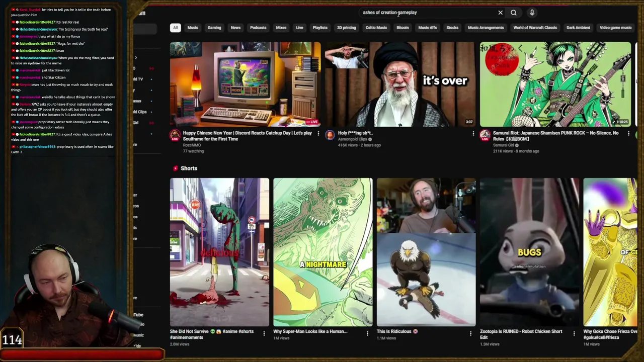Open 'This Is Ridiculous' short title
The height and width of the screenshot is (362, 644).
pyautogui.click(x=397, y=331)
